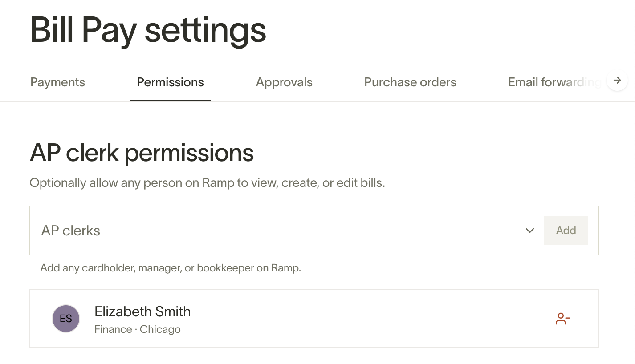The image size is (635, 364).
Task: Switch to the Payments tab
Action: [x=57, y=82]
